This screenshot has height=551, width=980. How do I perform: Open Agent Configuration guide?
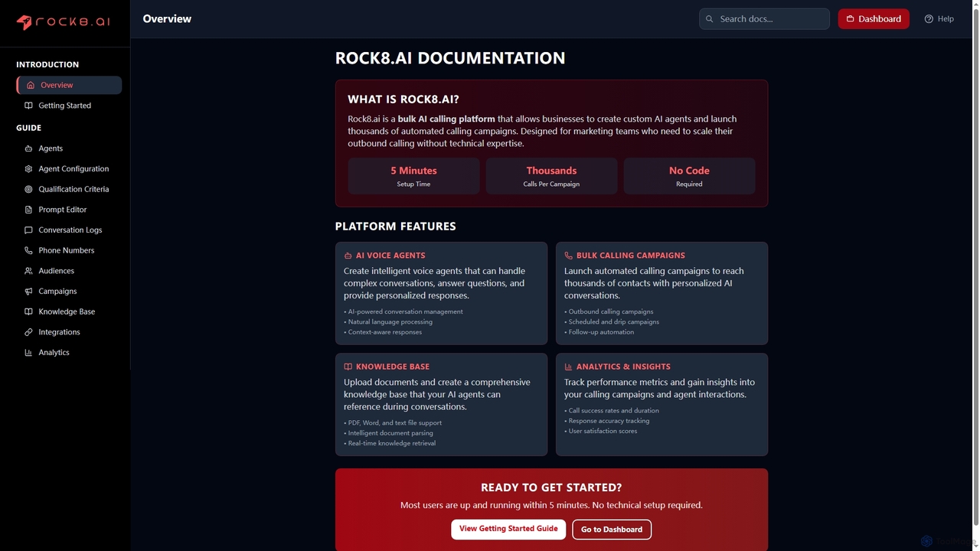pos(69,169)
